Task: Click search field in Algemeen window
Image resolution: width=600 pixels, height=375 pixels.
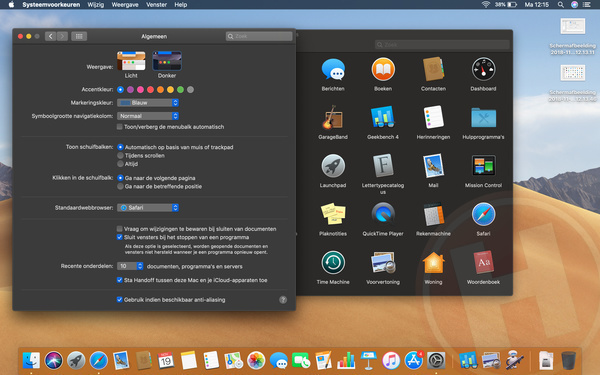Action: point(259,36)
